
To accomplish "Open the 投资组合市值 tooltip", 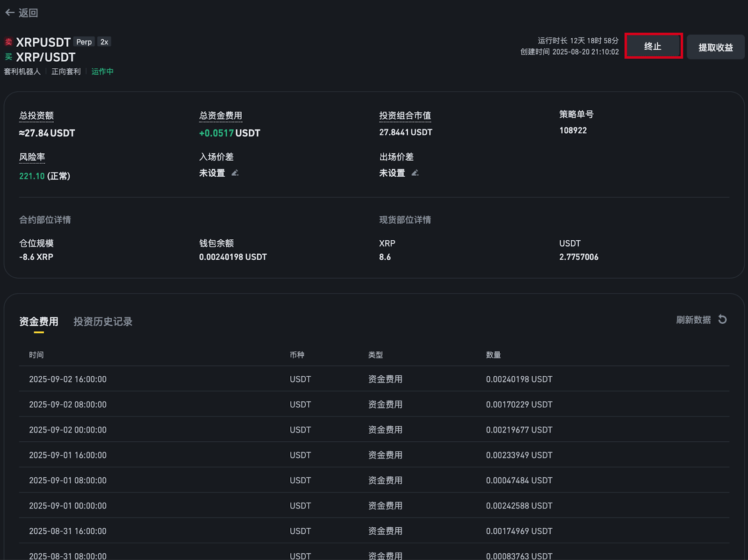I will [x=405, y=115].
